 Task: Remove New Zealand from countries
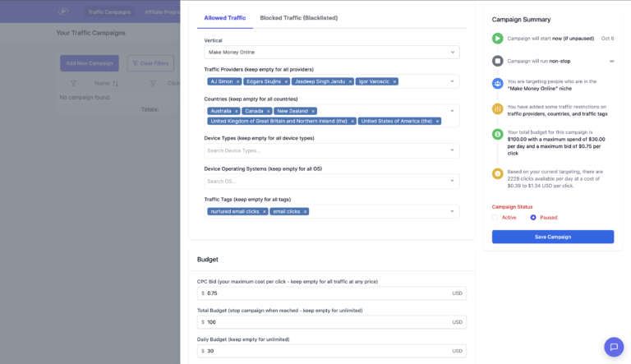(x=313, y=111)
